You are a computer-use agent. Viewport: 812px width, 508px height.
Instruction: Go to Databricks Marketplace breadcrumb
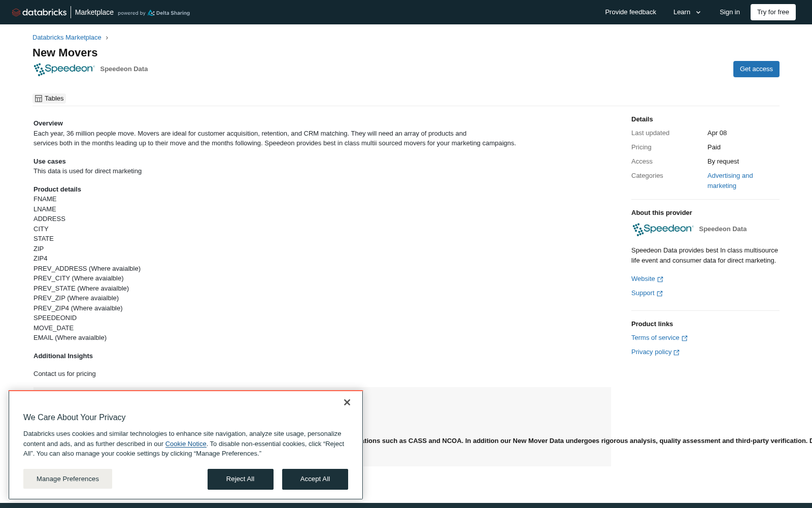(67, 38)
